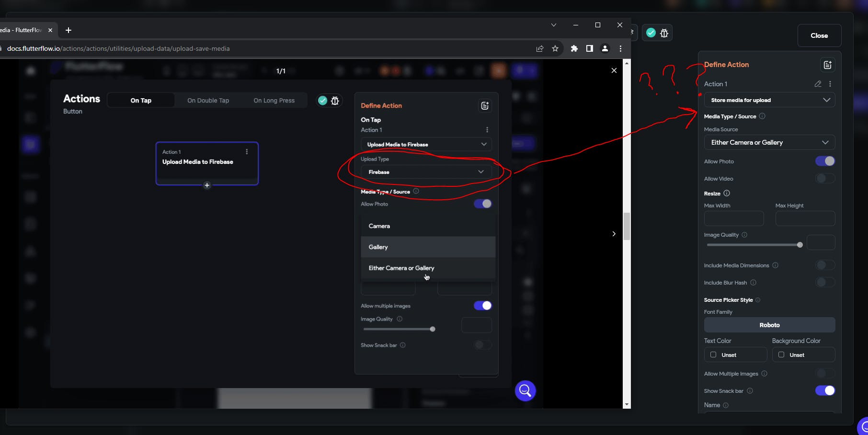The height and width of the screenshot is (435, 868).
Task: Click the Max Width input field
Action: 734,218
